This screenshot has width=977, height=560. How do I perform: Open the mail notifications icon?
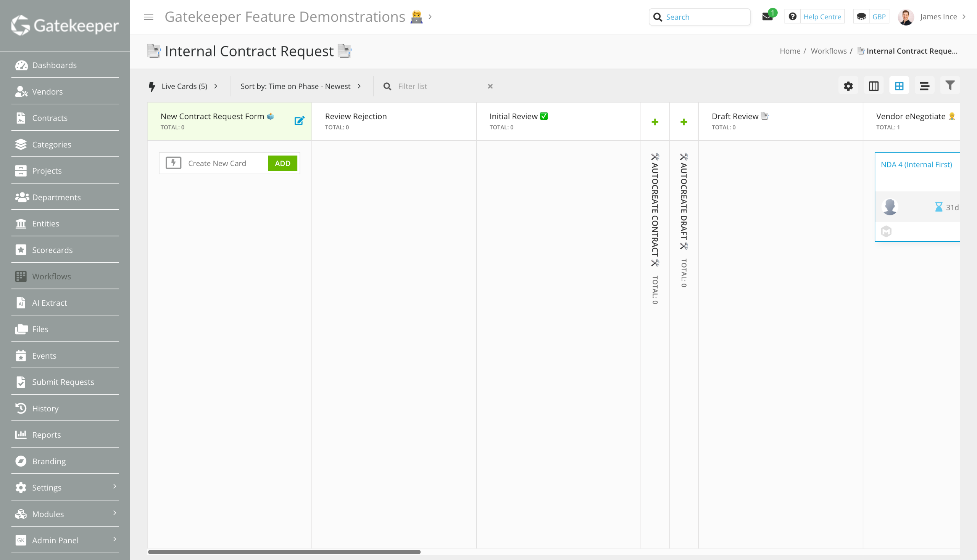[767, 16]
